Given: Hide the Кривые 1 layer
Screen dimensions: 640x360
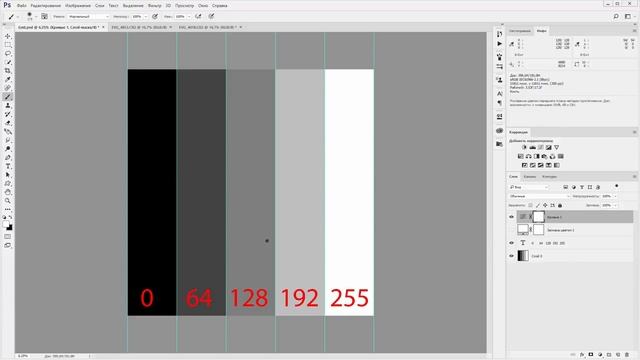Looking at the screenshot, I should click(x=511, y=217).
